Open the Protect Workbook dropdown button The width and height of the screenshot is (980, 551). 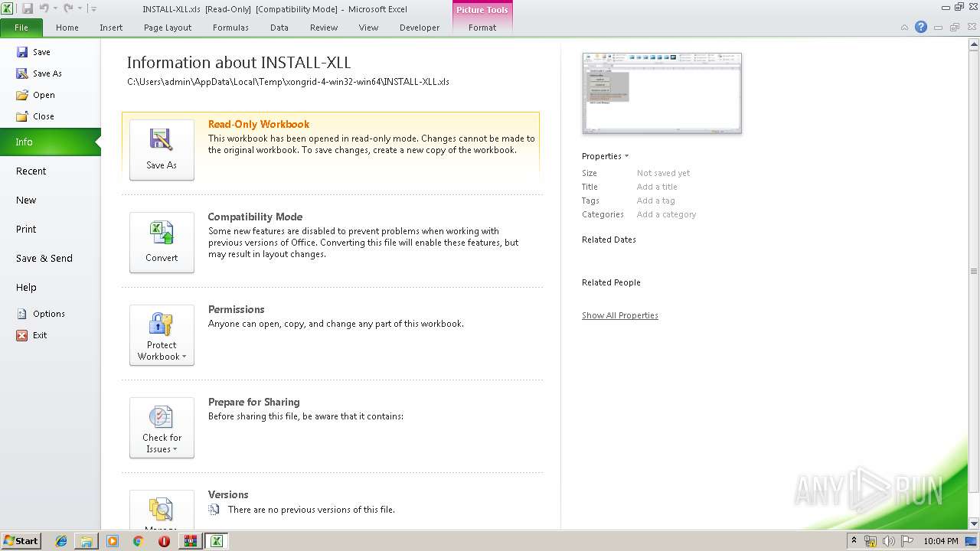(162, 335)
